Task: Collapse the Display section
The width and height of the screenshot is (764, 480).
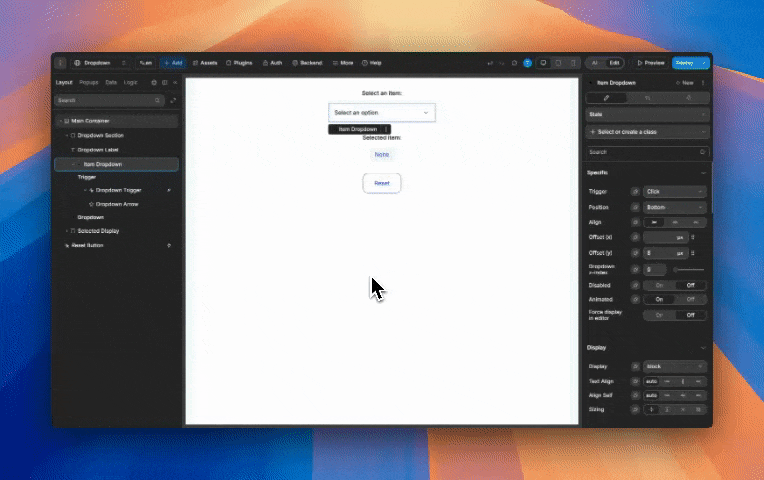Action: 703,348
